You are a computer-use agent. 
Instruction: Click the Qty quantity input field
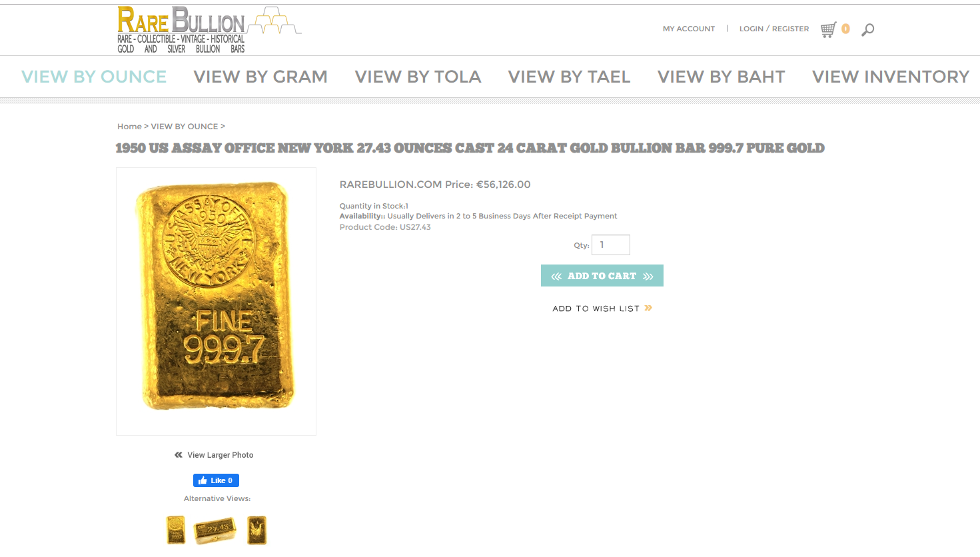pos(611,245)
